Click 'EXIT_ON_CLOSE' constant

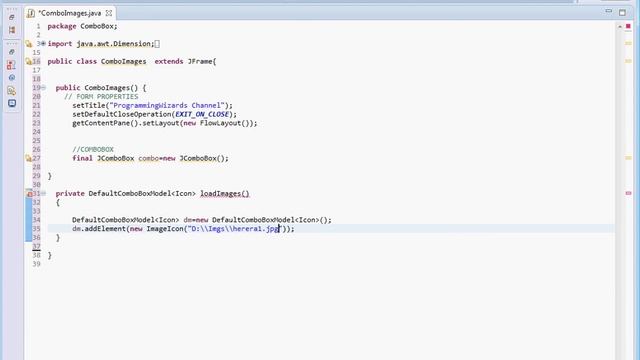203,114
